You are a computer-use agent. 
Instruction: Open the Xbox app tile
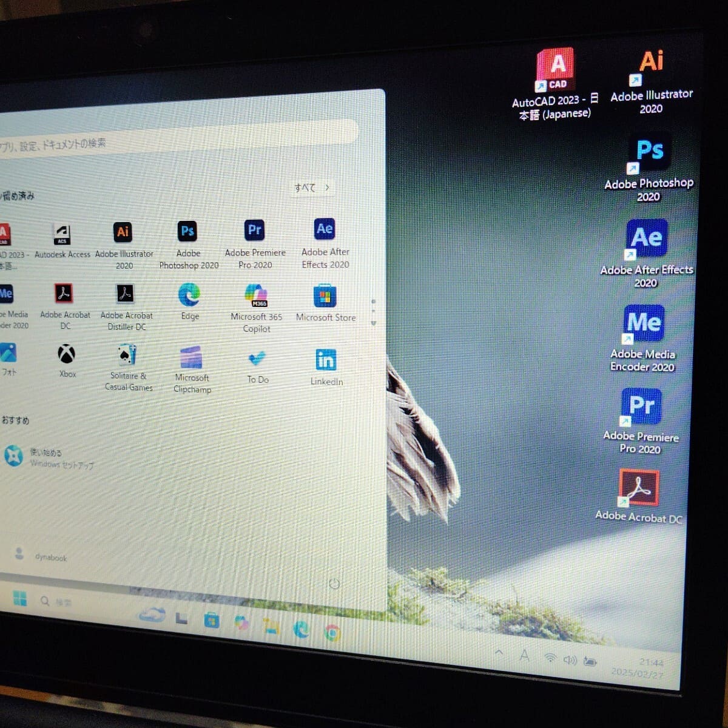(x=67, y=361)
